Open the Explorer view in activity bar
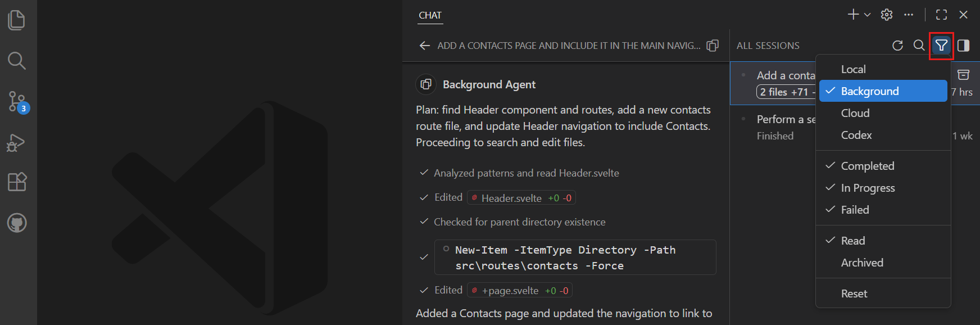This screenshot has width=980, height=325. pyautogui.click(x=17, y=20)
